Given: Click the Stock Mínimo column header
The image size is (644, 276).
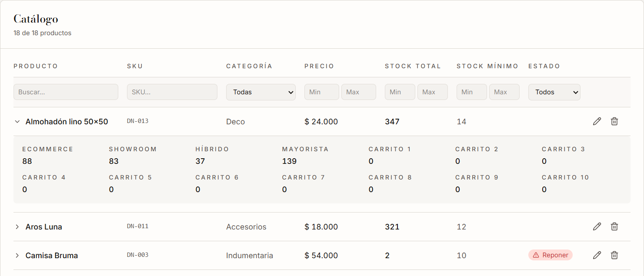Looking at the screenshot, I should coord(487,66).
